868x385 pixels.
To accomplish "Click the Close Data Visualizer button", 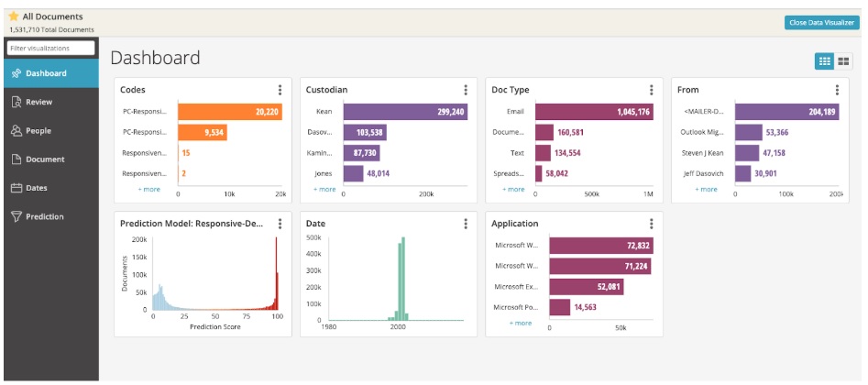I will (821, 23).
